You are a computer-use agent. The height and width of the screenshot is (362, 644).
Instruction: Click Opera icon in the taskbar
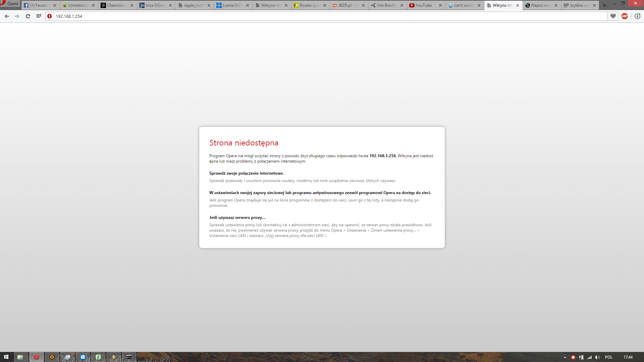pos(37,357)
